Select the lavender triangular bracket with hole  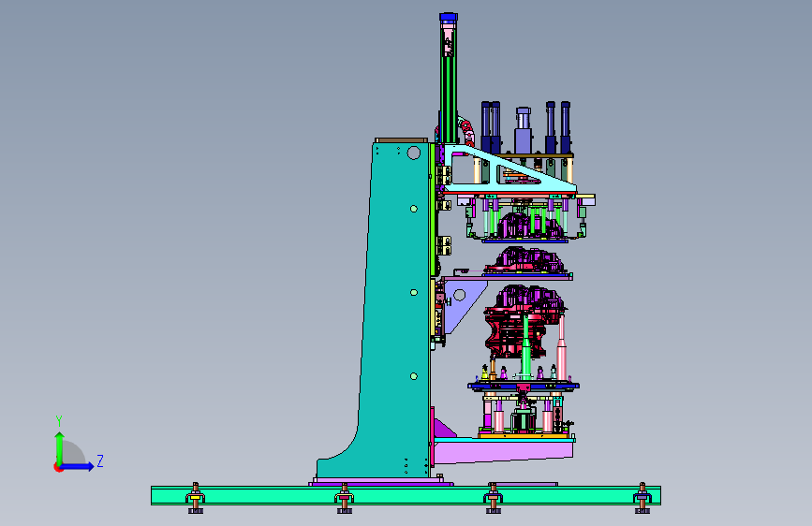(x=465, y=305)
